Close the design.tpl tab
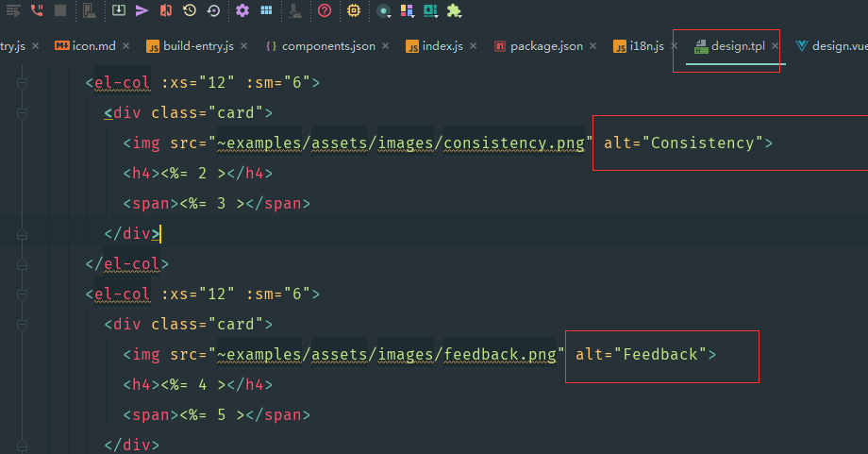This screenshot has height=454, width=868. pos(775,46)
